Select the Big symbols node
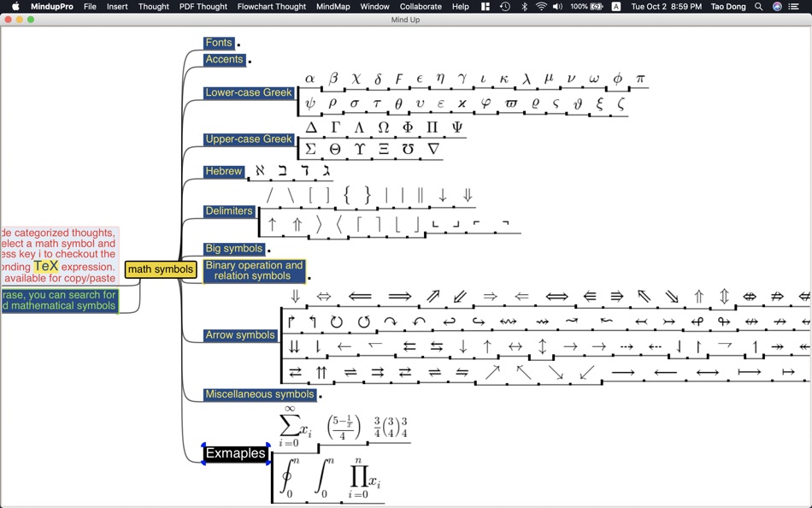Viewport: 812px width, 508px height. (x=234, y=249)
